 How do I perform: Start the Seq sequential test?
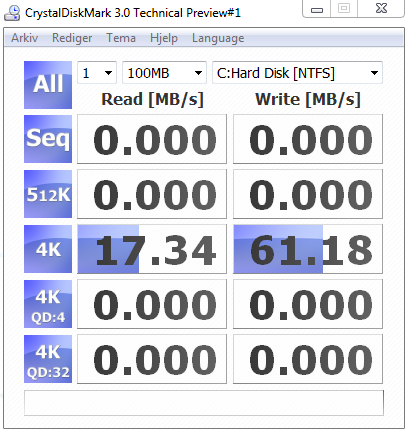click(48, 139)
